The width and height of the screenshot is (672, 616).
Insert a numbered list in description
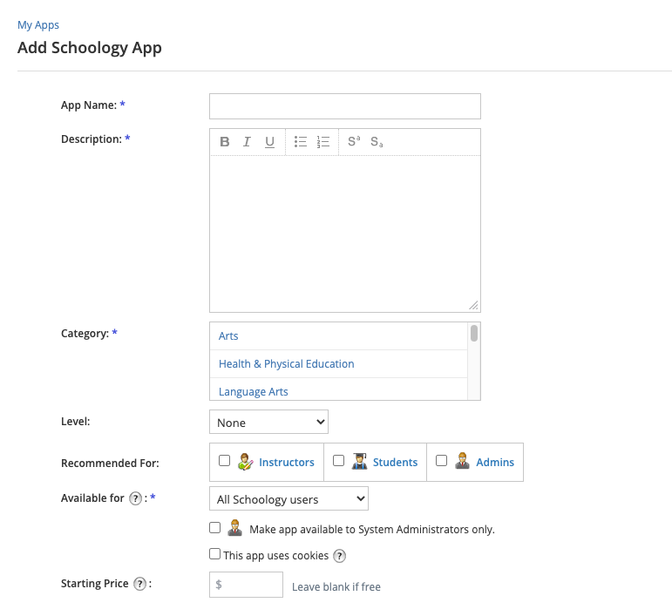pyautogui.click(x=323, y=142)
